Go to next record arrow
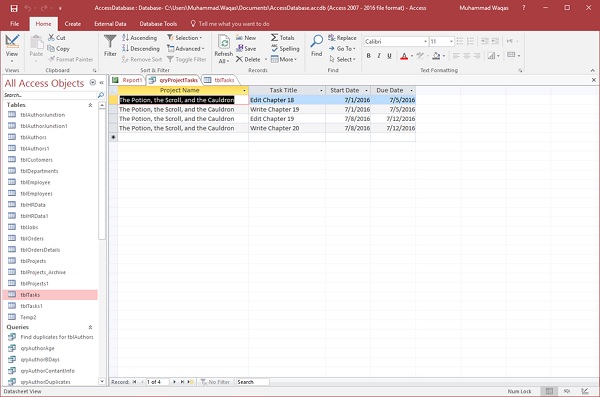 click(174, 382)
